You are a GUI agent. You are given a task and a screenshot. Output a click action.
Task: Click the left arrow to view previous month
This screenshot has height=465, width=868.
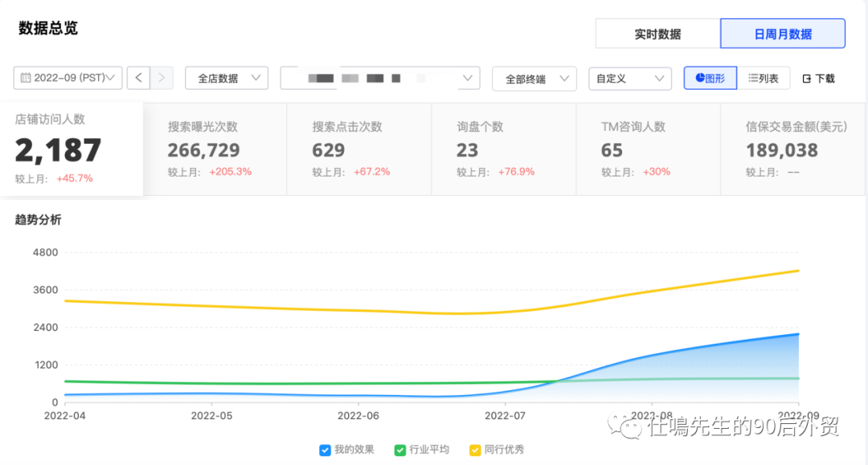click(138, 78)
